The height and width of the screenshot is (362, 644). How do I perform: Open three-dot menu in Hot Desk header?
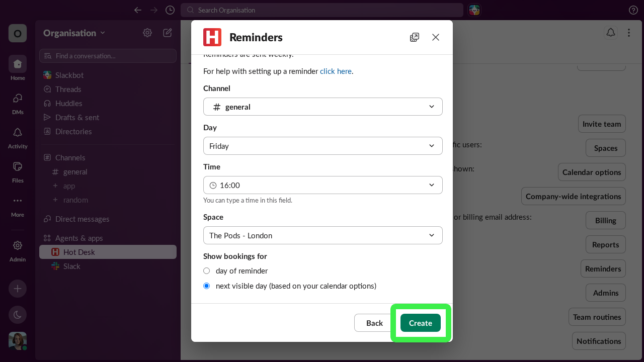click(629, 33)
